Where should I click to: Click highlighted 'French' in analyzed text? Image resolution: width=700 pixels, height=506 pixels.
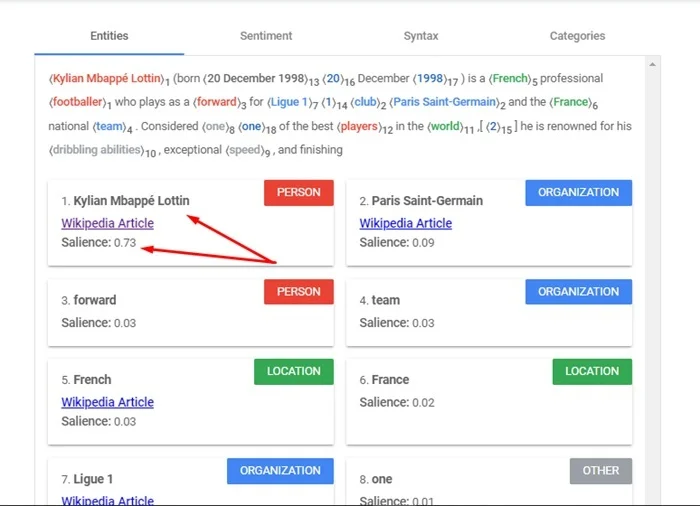(510, 79)
